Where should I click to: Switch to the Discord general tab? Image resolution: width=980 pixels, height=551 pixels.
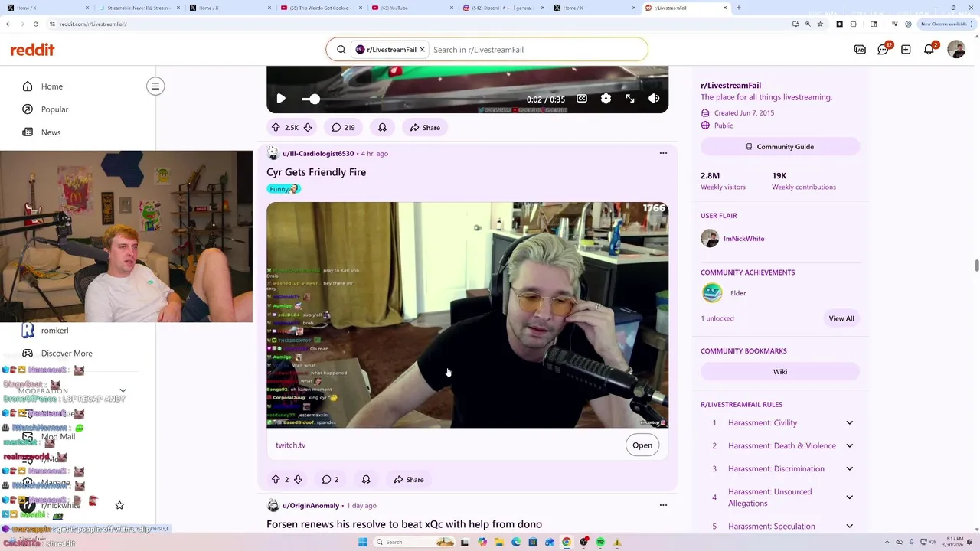pos(505,8)
